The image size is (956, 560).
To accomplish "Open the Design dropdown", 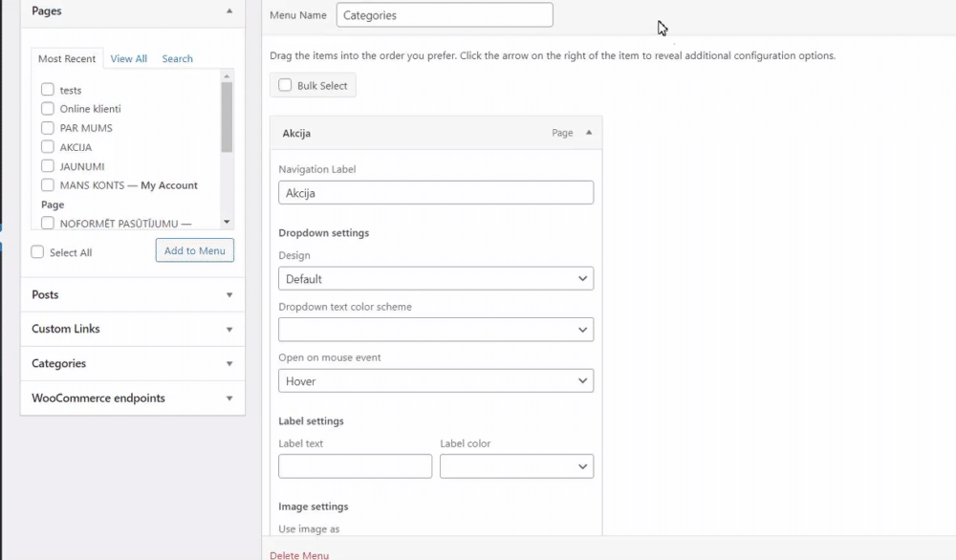I will 436,279.
